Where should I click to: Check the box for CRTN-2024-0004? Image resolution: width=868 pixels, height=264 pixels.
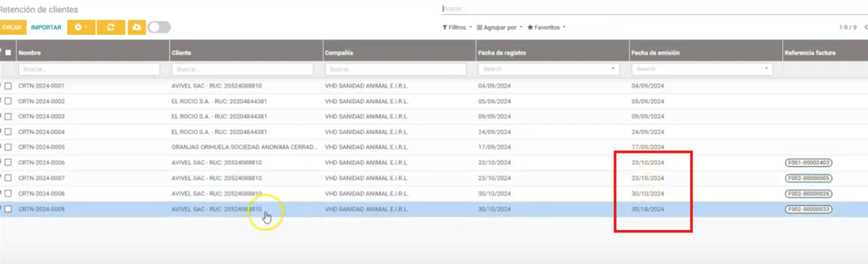tap(8, 132)
